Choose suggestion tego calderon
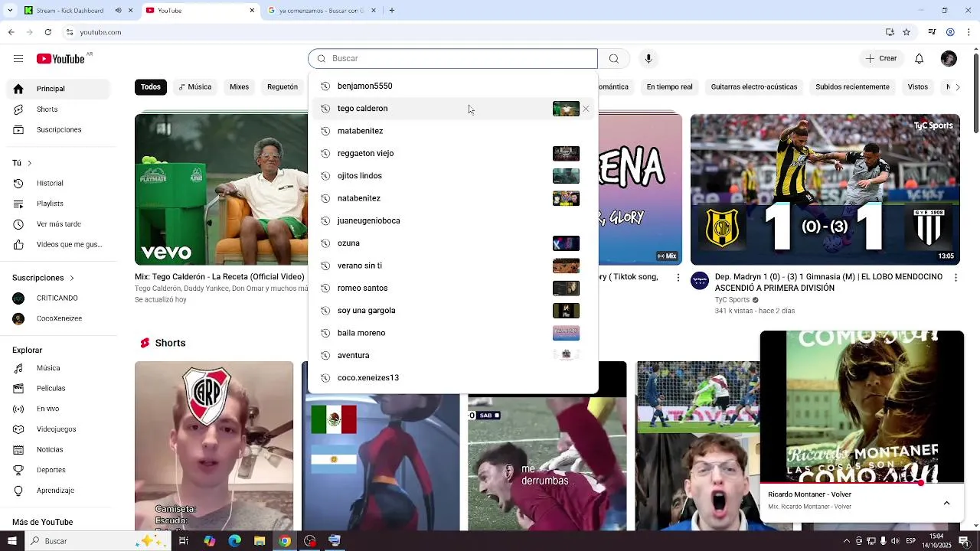 click(452, 109)
